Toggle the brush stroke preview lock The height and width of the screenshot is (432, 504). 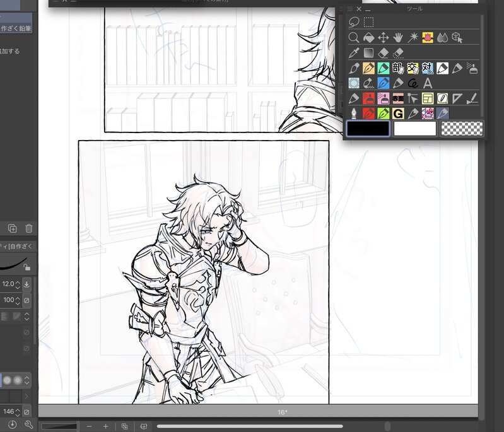coord(26,267)
